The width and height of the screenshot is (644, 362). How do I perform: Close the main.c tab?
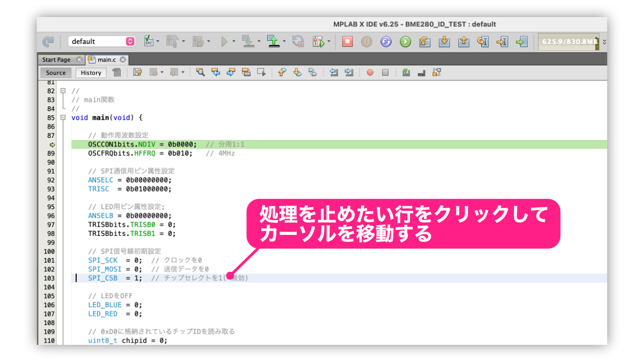122,60
